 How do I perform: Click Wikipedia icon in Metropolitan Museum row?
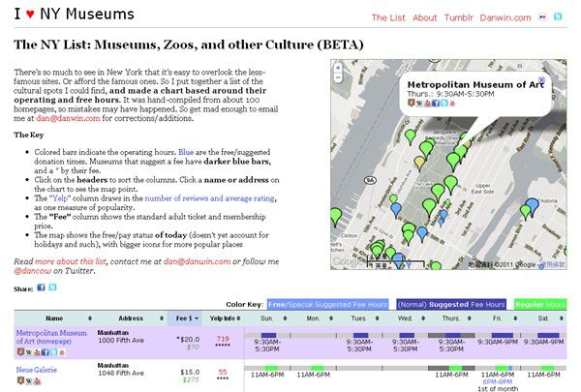pos(28,352)
